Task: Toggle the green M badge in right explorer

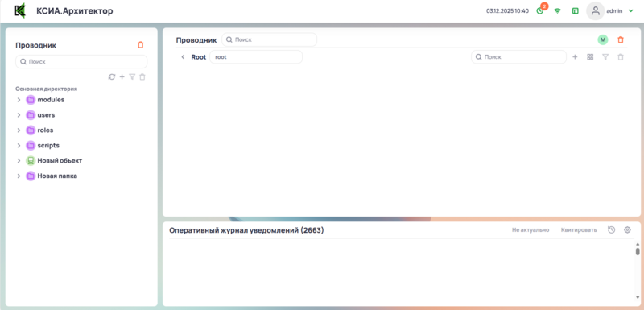Action: pos(602,39)
